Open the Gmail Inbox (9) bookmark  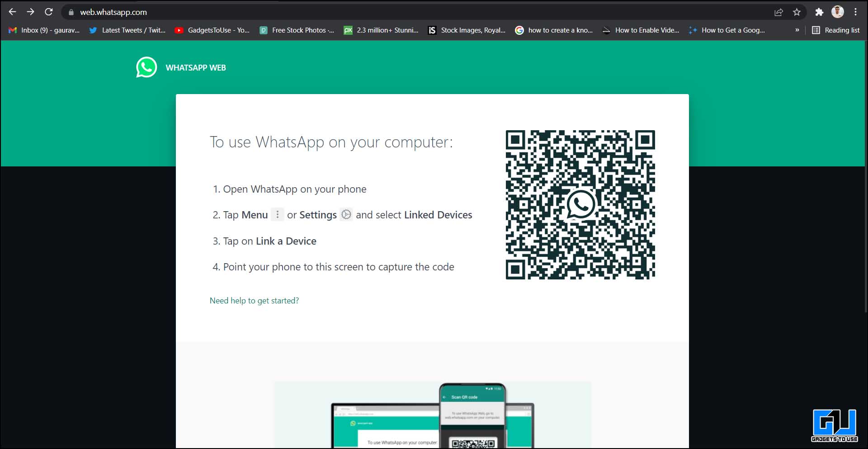[44, 30]
